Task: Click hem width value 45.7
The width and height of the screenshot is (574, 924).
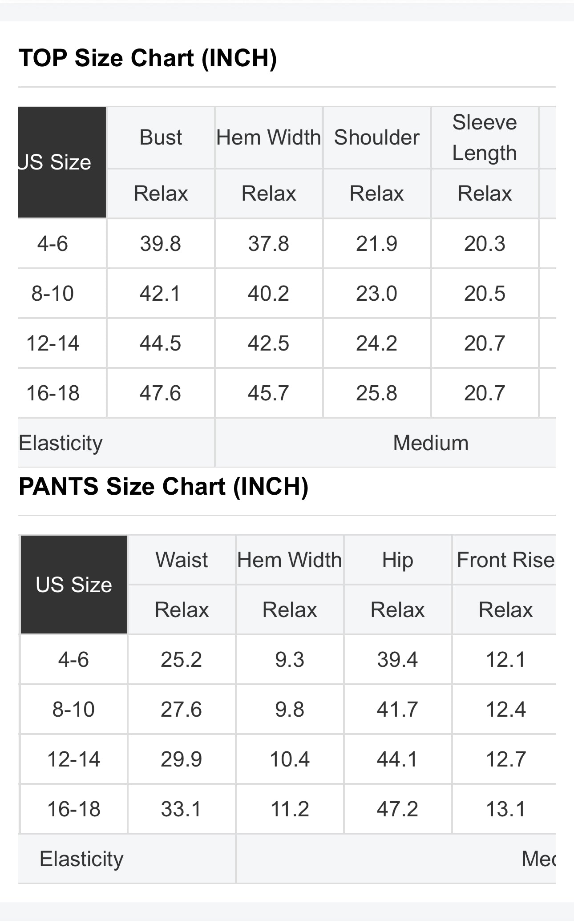Action: 268,393
